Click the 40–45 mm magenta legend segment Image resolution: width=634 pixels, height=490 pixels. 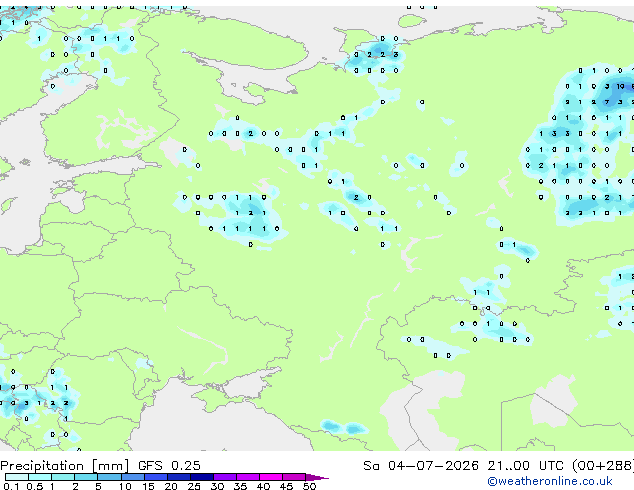pos(271,477)
